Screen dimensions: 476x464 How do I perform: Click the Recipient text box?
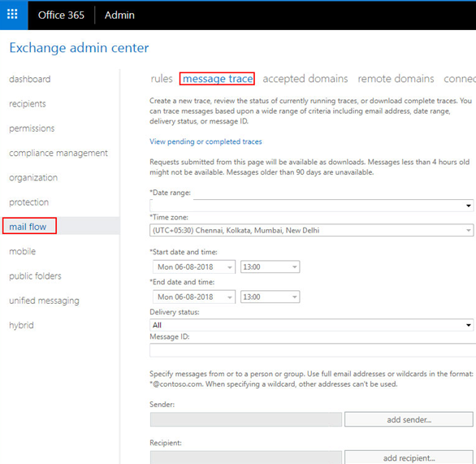(246, 457)
